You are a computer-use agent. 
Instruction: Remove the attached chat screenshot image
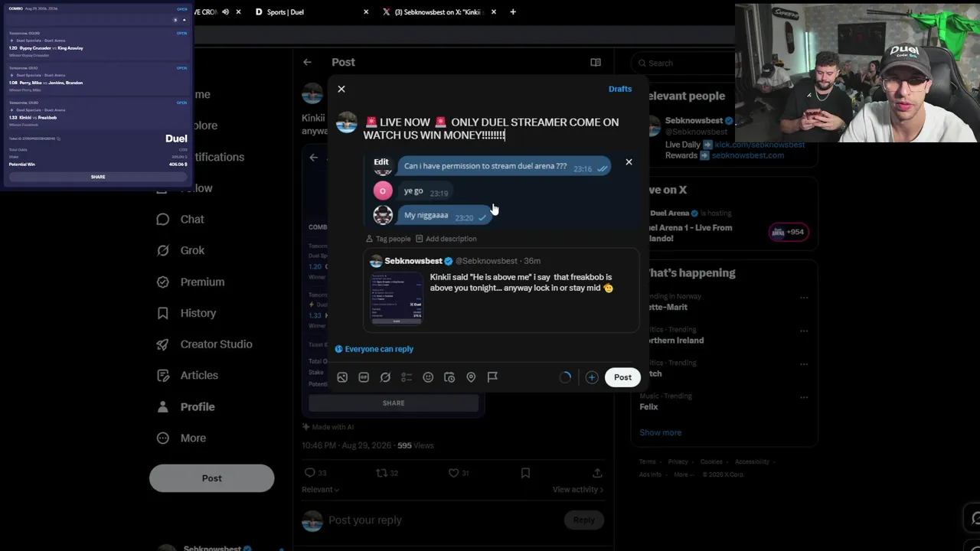pyautogui.click(x=629, y=162)
